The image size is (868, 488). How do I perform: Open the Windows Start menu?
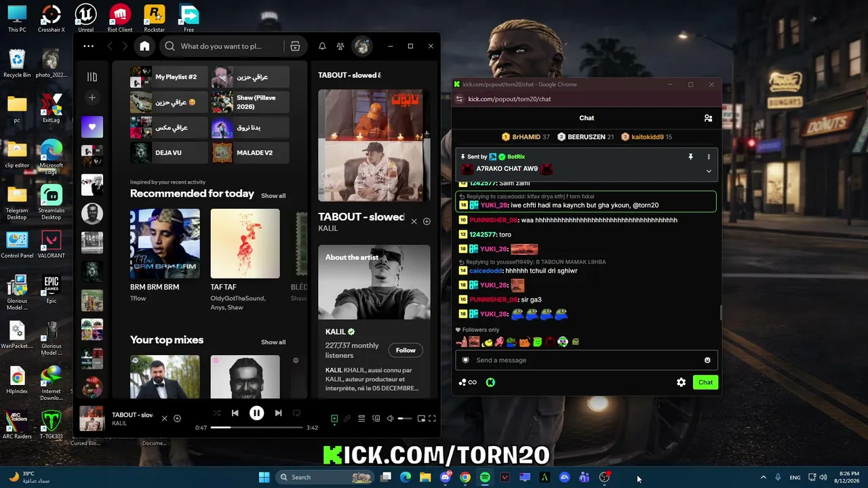[264, 477]
